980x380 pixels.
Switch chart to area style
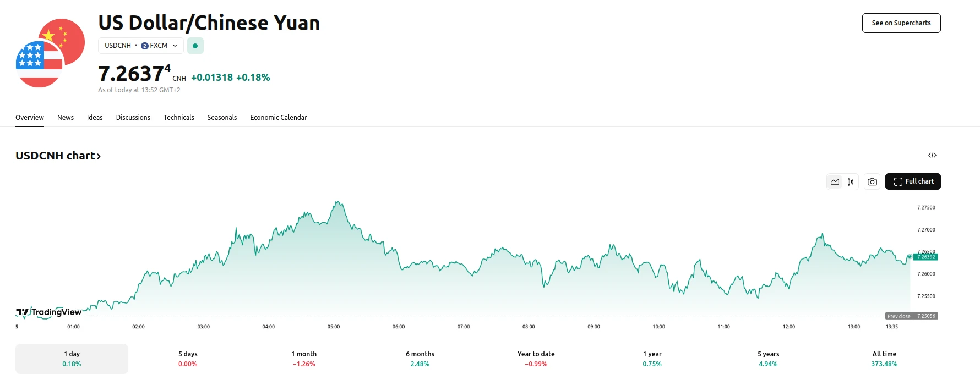click(835, 181)
